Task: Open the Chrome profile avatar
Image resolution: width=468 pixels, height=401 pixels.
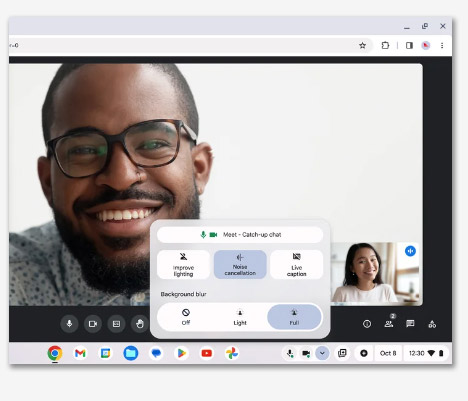Action: pos(426,46)
